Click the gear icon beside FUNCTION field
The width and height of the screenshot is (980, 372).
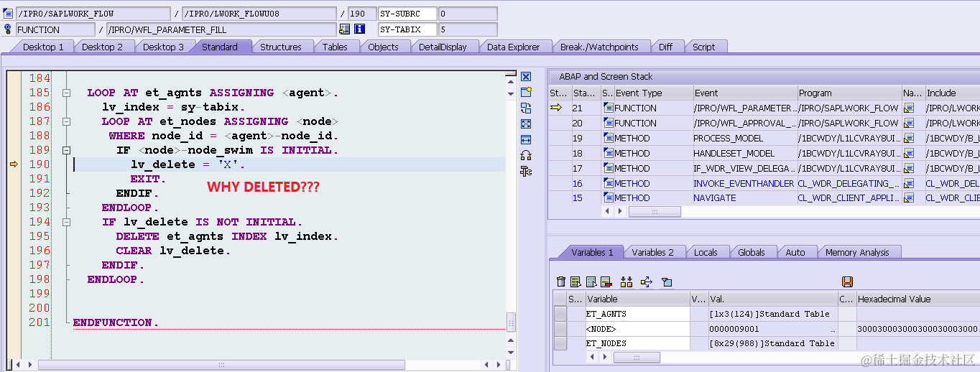(x=8, y=29)
